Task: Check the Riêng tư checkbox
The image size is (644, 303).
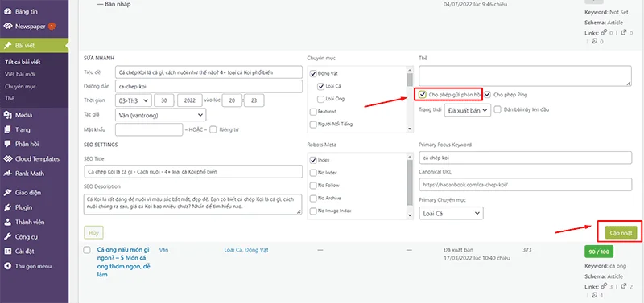Action: [x=213, y=130]
